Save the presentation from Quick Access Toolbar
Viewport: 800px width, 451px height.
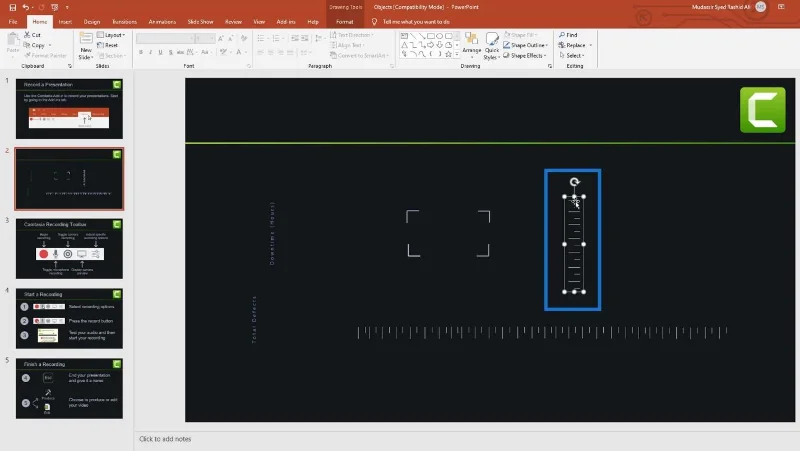(x=13, y=7)
